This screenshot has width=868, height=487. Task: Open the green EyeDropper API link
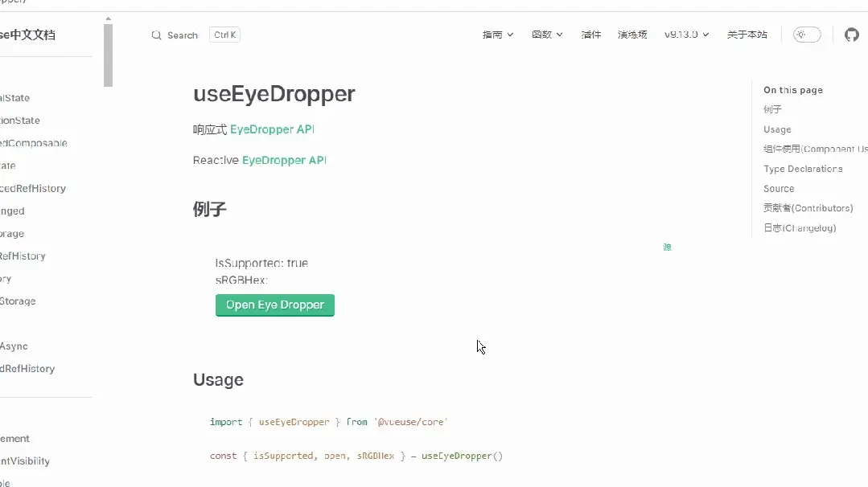(x=274, y=129)
